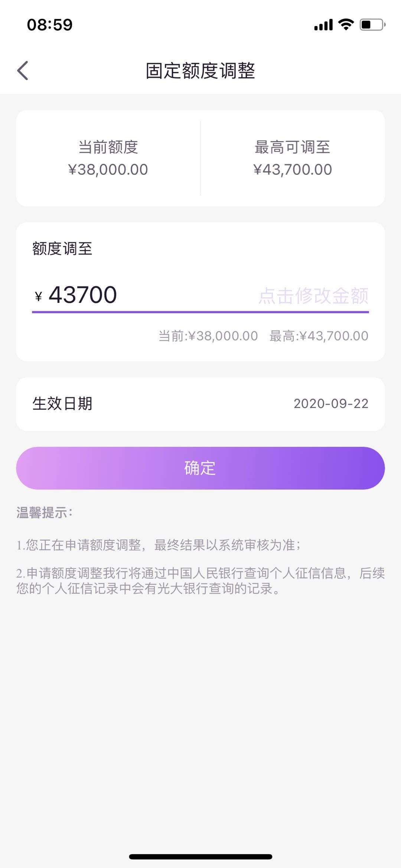This screenshot has width=401, height=868.
Task: Tap the 点击修改金额 hint text
Action: [x=313, y=296]
